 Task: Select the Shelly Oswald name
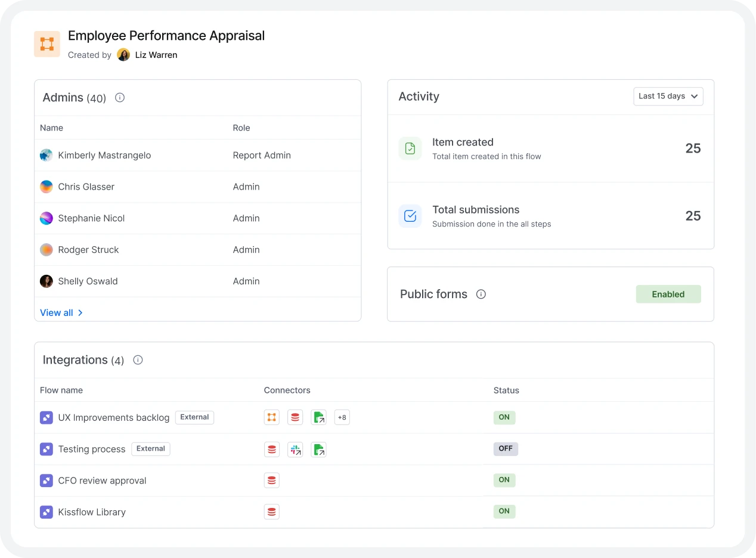coord(88,281)
